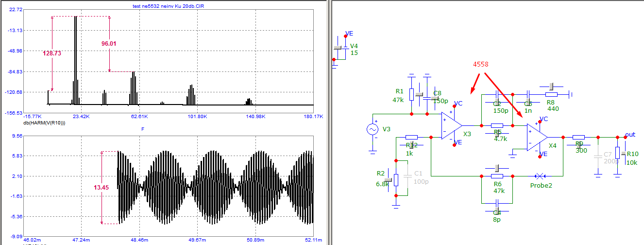Select output resistor R9
644x245 pixels.
pyautogui.click(x=579, y=137)
